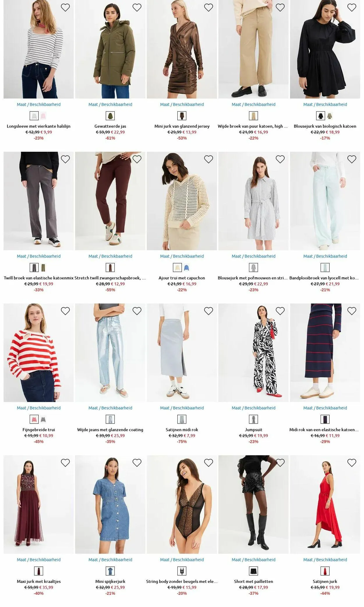Screen dimensions: 364x607
Task: Toggle favorite heart on Mini spijkerjurk
Action: coord(137,463)
